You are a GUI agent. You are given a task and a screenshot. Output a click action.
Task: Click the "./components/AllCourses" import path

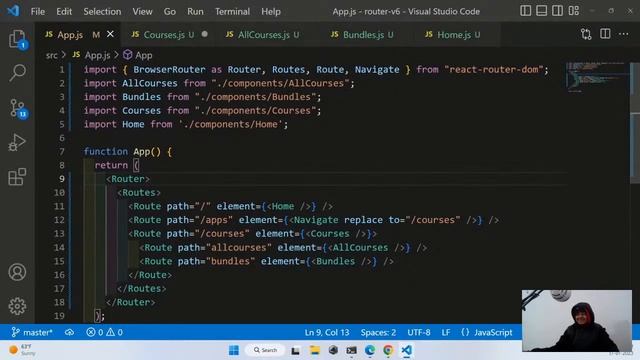(280, 83)
